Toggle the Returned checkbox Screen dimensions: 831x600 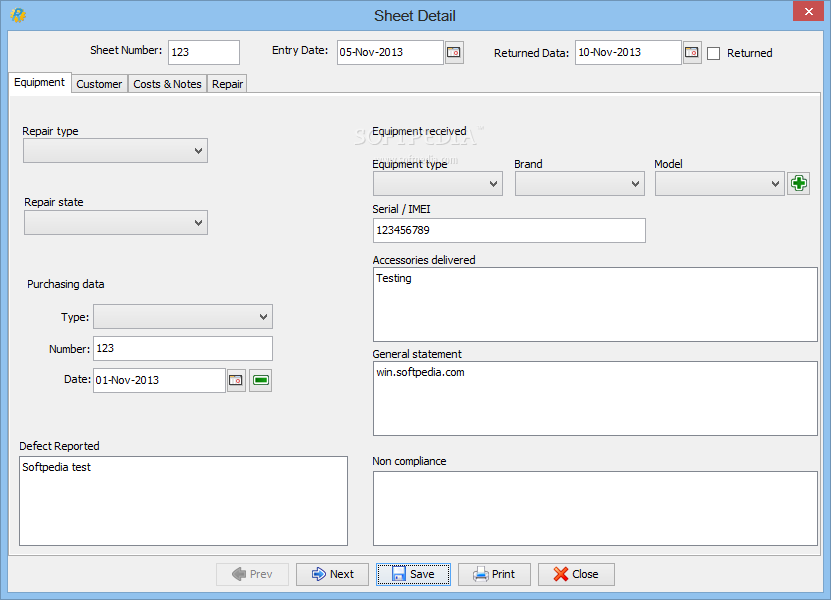pos(713,54)
